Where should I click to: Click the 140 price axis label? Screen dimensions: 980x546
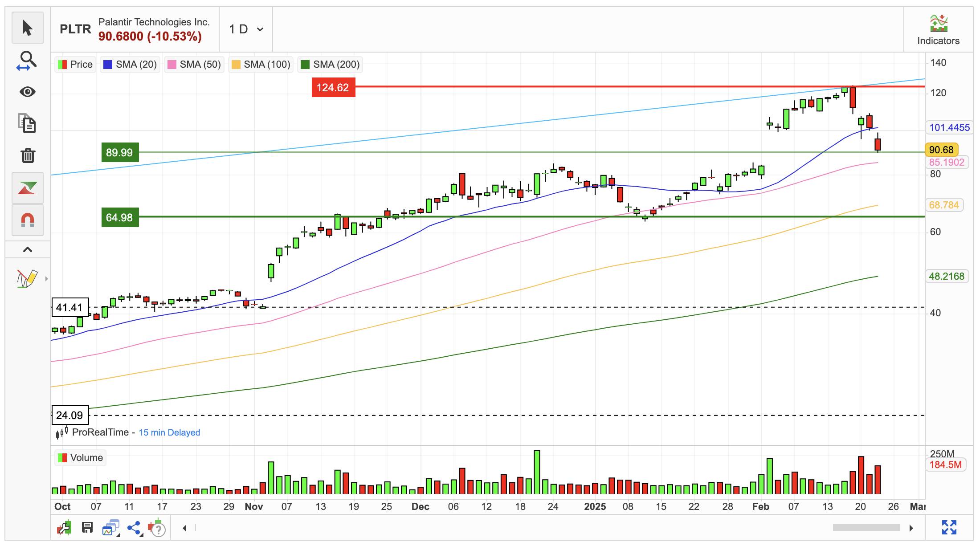pyautogui.click(x=938, y=63)
